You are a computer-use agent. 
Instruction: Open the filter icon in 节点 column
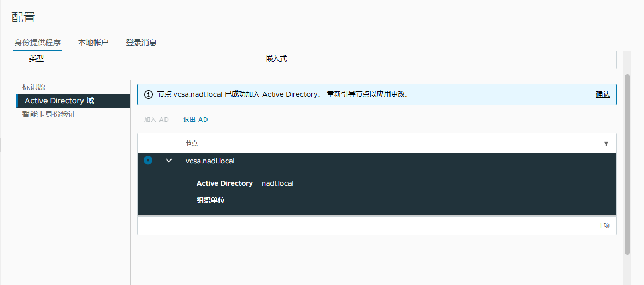click(x=606, y=144)
